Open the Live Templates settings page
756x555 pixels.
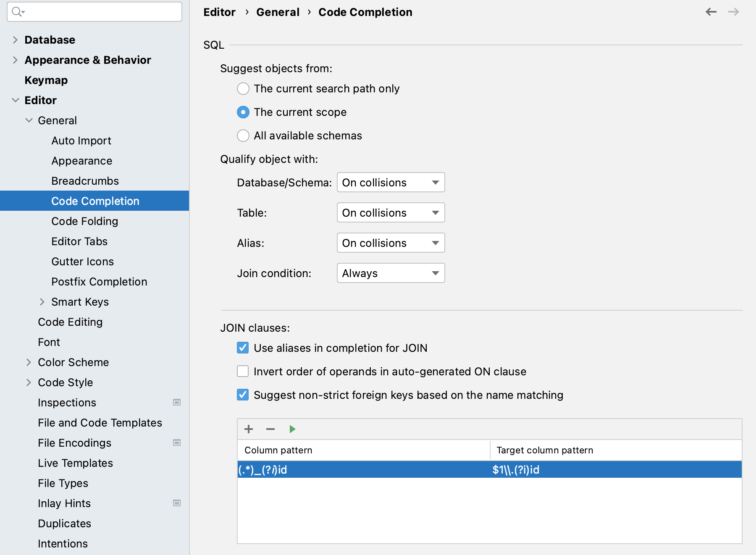(x=75, y=463)
